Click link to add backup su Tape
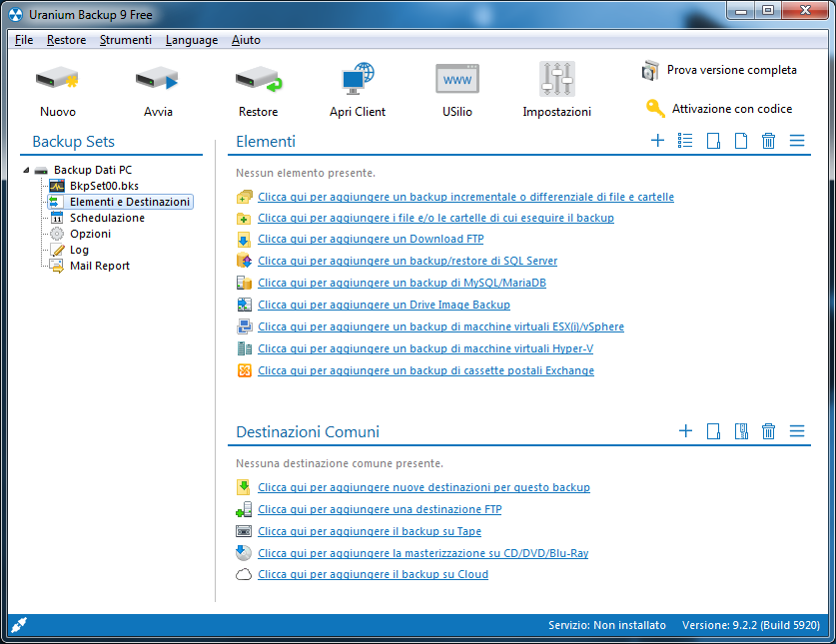 (370, 531)
